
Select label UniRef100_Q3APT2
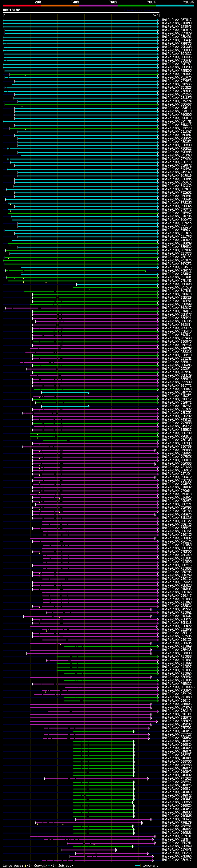[x=176, y=403]
